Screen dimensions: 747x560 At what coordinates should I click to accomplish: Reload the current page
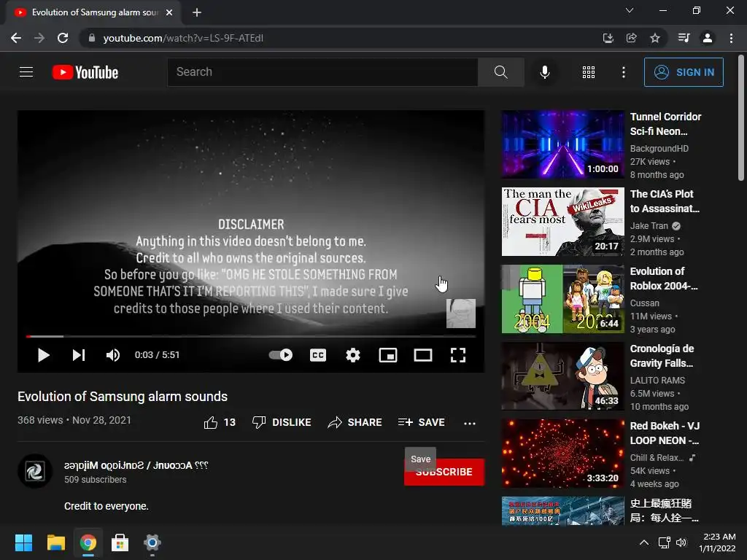63,38
